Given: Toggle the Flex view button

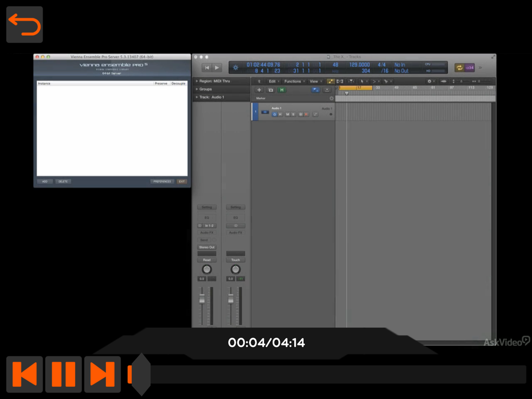Looking at the screenshot, I should tap(339, 81).
